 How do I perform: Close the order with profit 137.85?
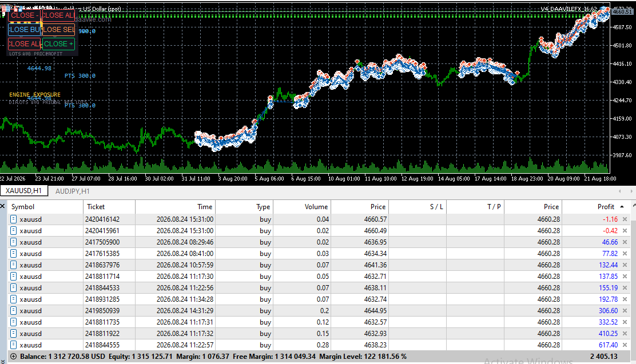pyautogui.click(x=625, y=277)
